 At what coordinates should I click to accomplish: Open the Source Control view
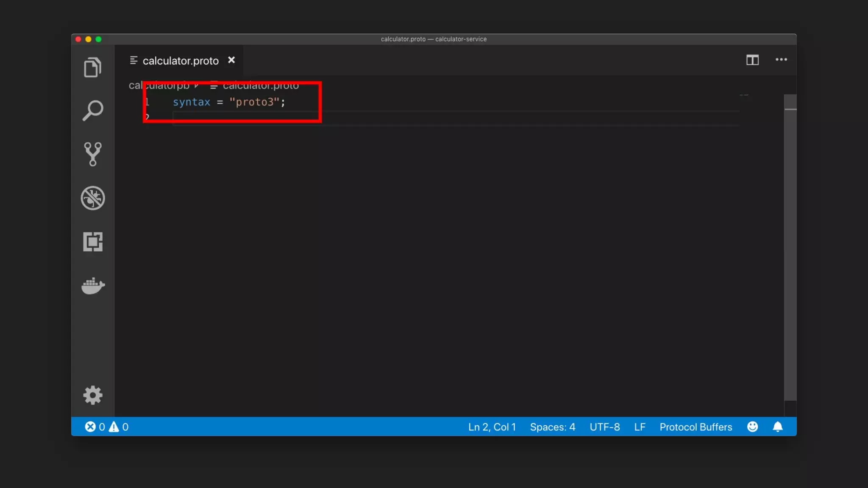(92, 154)
